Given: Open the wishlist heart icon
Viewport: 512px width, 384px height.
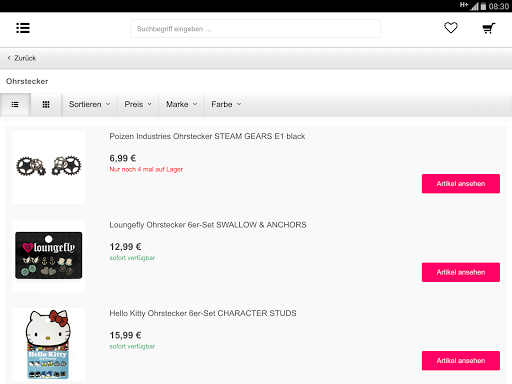Looking at the screenshot, I should tap(451, 28).
